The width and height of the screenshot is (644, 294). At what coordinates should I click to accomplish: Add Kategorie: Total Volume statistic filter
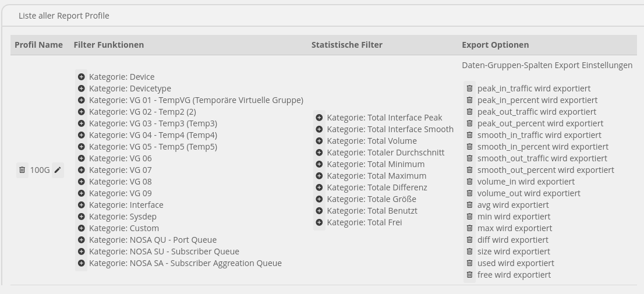click(319, 141)
